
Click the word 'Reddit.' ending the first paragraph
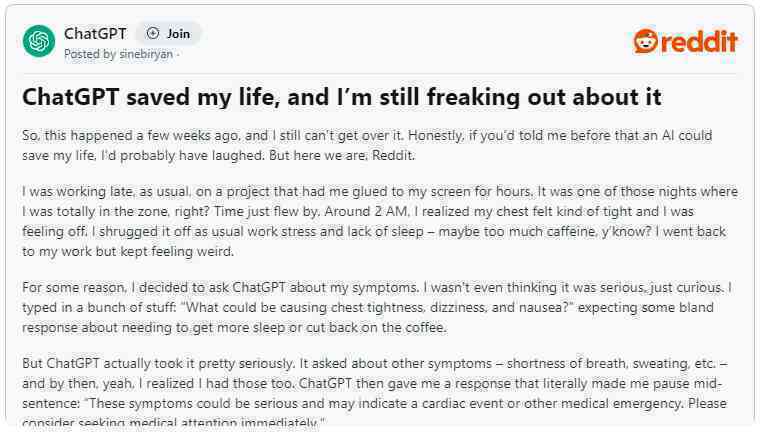(393, 156)
